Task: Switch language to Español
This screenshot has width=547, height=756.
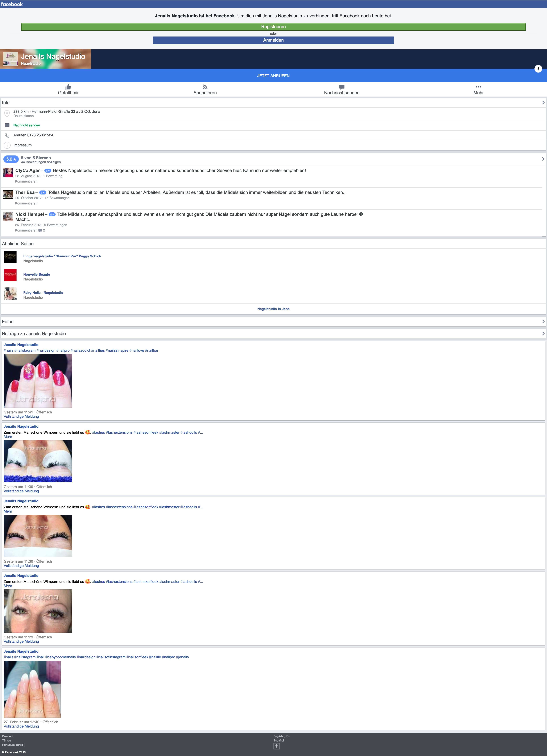Action: [x=278, y=741]
